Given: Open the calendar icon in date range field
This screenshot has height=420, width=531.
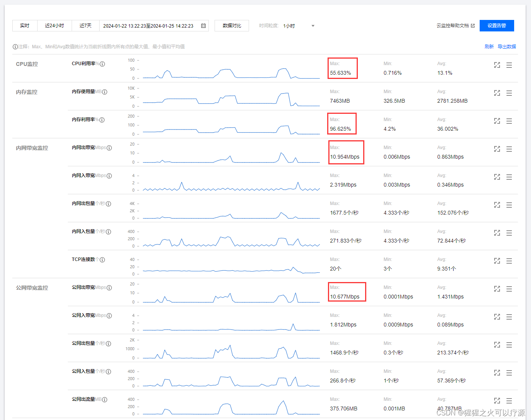Looking at the screenshot, I should (x=203, y=26).
